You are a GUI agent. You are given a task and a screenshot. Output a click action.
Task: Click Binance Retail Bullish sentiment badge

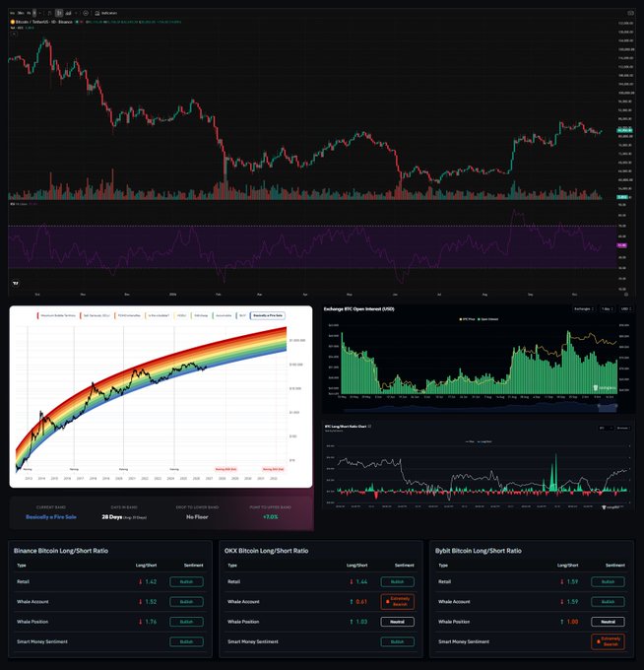[186, 581]
